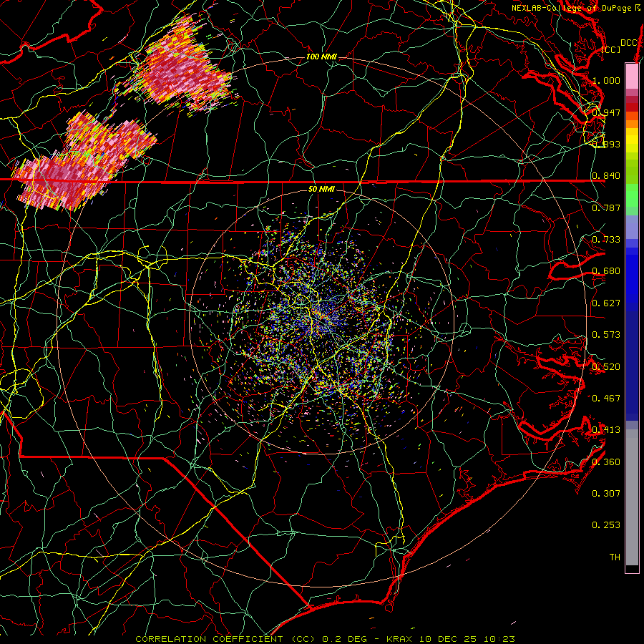This screenshot has height=644, width=644.
Task: Select the 0.947 scale value
Action: click(606, 112)
